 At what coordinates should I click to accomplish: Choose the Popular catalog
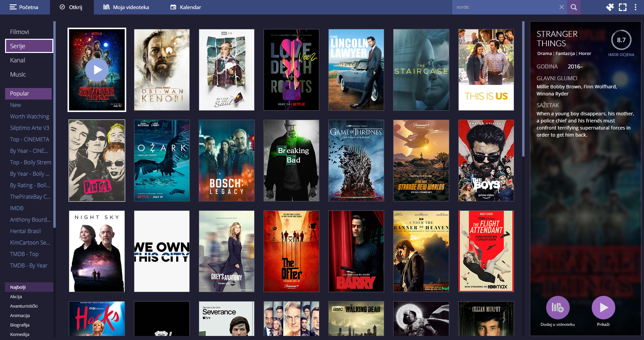pyautogui.click(x=28, y=93)
